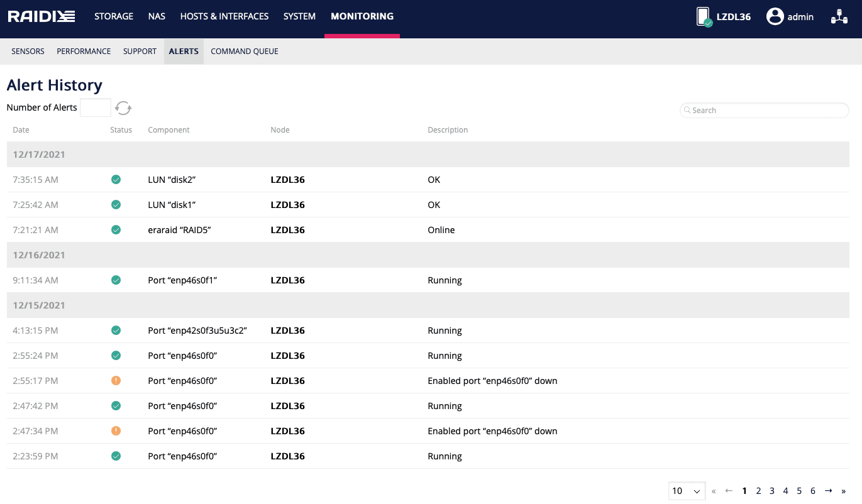This screenshot has height=504, width=862.
Task: Go to page 5 of alerts
Action: tap(799, 491)
